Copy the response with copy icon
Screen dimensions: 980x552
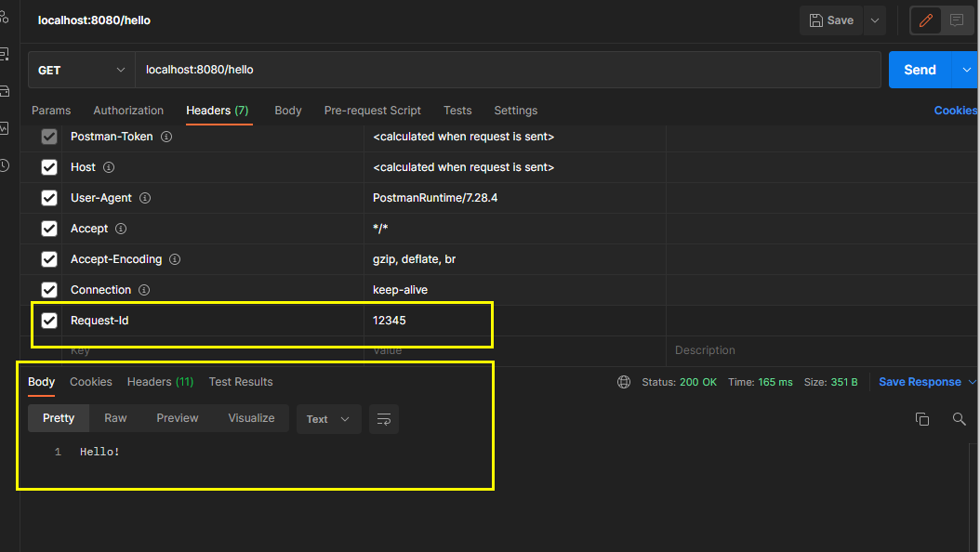click(921, 419)
